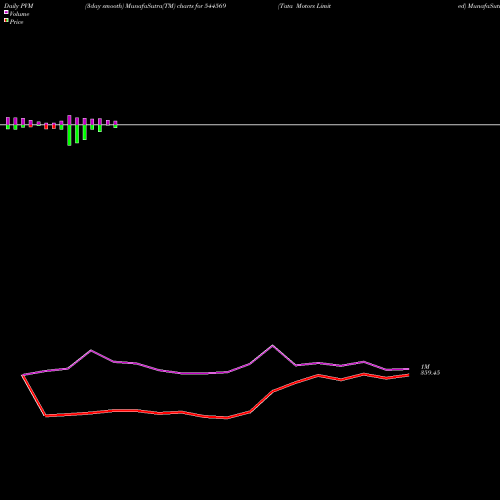This screenshot has width=500, height=500.
Task: Click the right end of the red price line
Action: pos(409,375)
